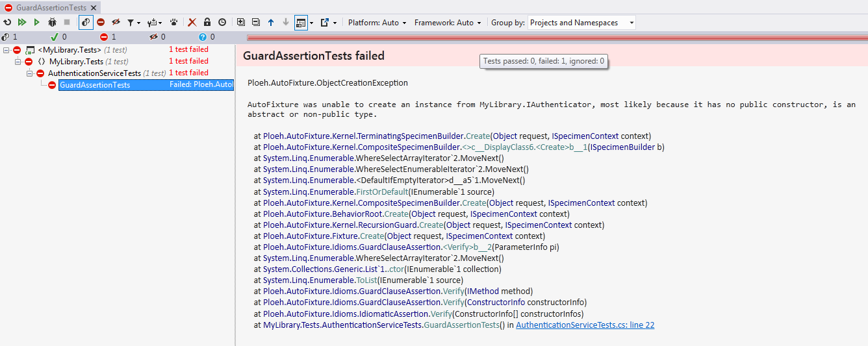Go to previous item blue up arrow
The width and height of the screenshot is (868, 346).
coord(271,22)
